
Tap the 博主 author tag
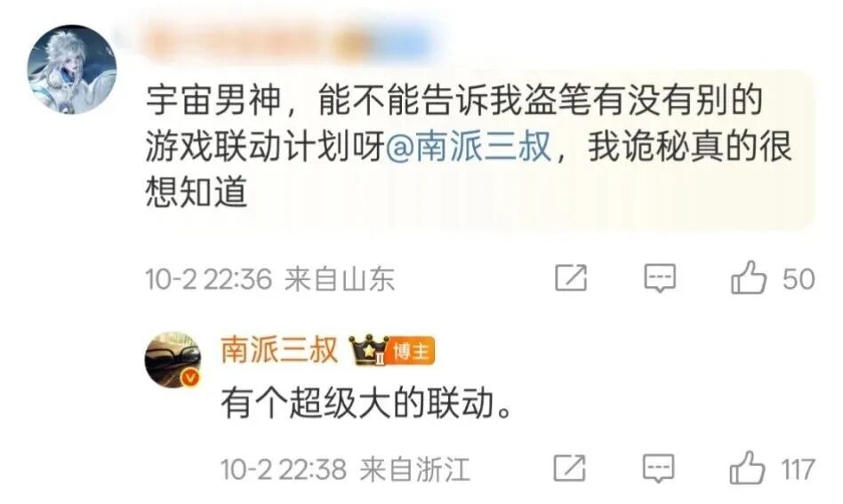pyautogui.click(x=412, y=351)
